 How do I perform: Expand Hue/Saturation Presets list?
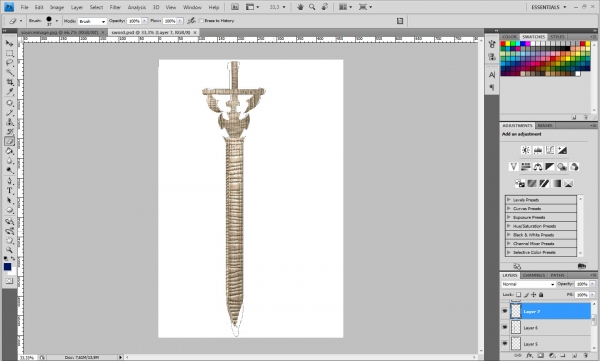click(x=509, y=226)
